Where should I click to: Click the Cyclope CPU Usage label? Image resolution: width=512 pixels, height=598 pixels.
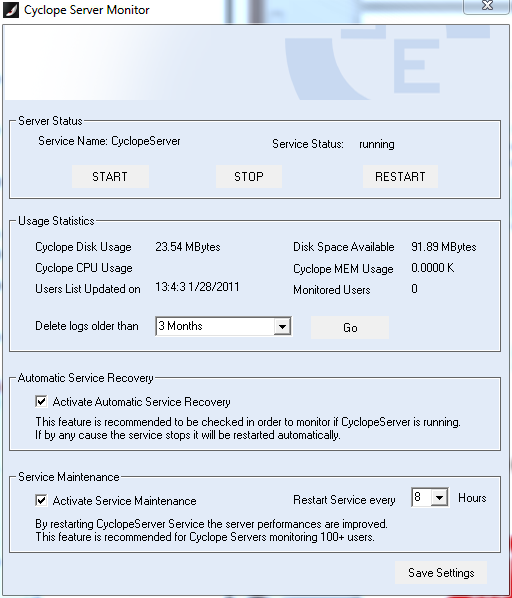[x=84, y=268]
